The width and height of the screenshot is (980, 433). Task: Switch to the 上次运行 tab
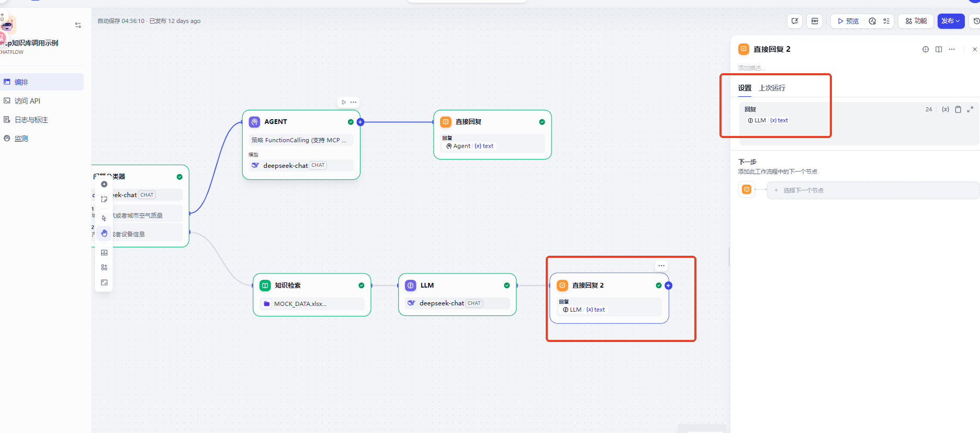coord(772,88)
